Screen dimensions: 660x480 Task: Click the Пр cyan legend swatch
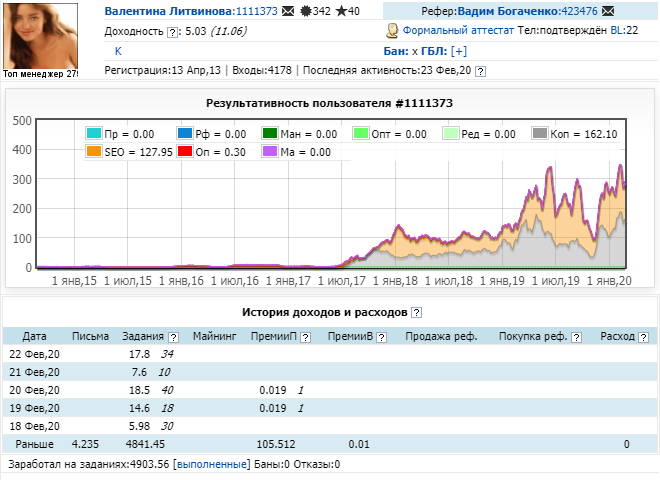93,133
